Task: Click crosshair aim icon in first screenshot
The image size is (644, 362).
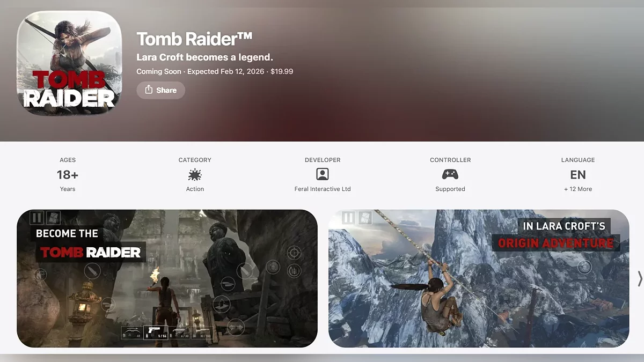Action: coord(294,252)
